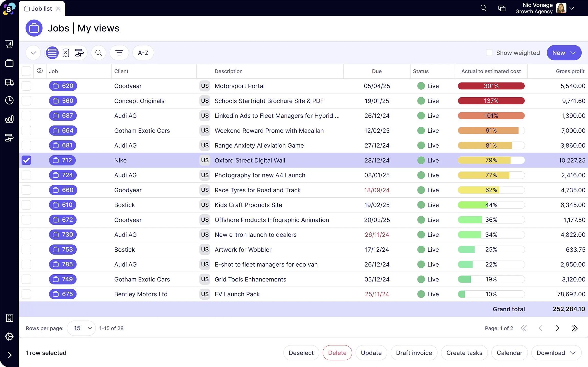This screenshot has width=588, height=367.
Task: Tick the checkbox for job 620
Action: (26, 86)
